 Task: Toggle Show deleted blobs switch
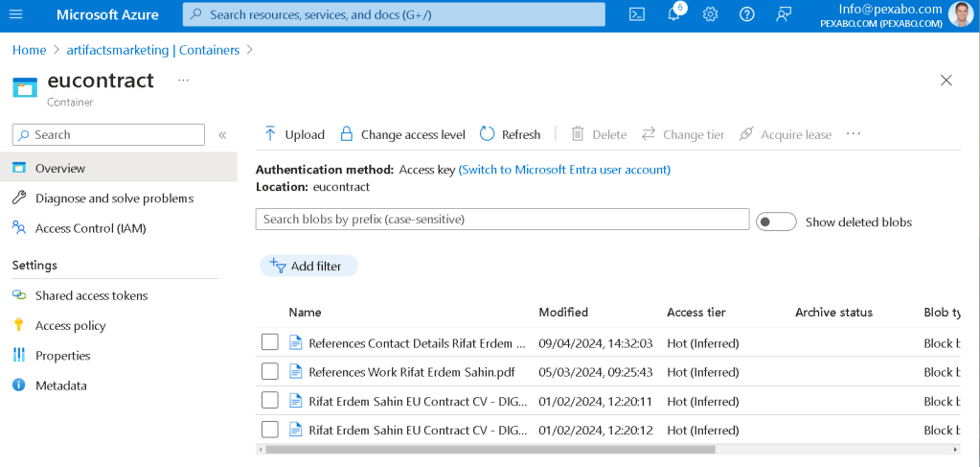point(776,222)
